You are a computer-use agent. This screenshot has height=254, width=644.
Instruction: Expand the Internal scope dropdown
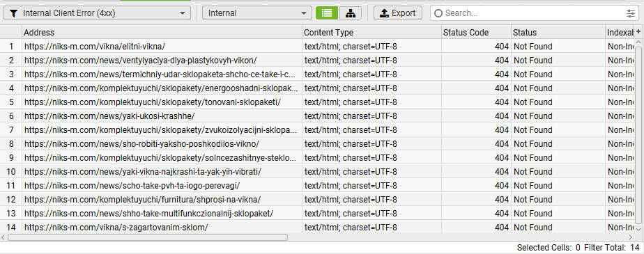pyautogui.click(x=257, y=13)
